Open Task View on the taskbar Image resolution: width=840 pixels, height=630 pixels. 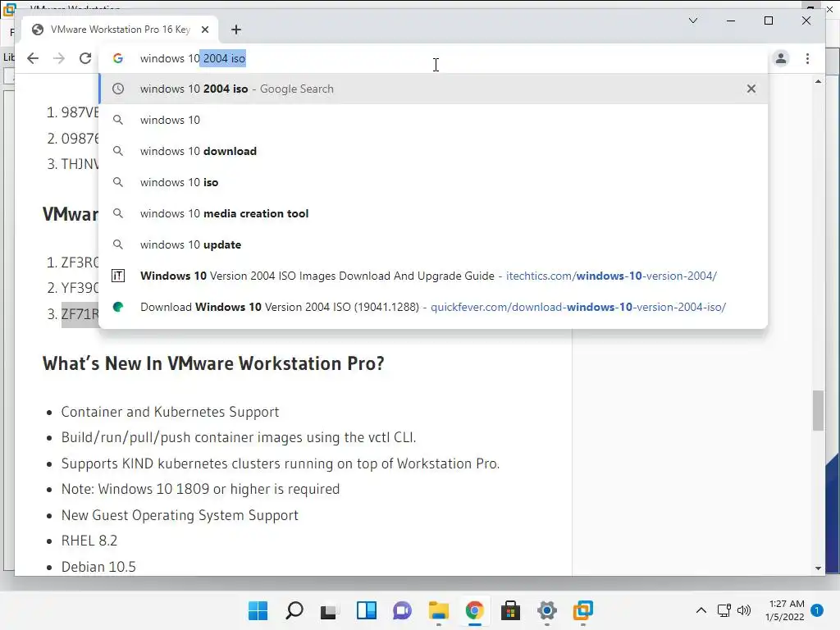coord(329,610)
